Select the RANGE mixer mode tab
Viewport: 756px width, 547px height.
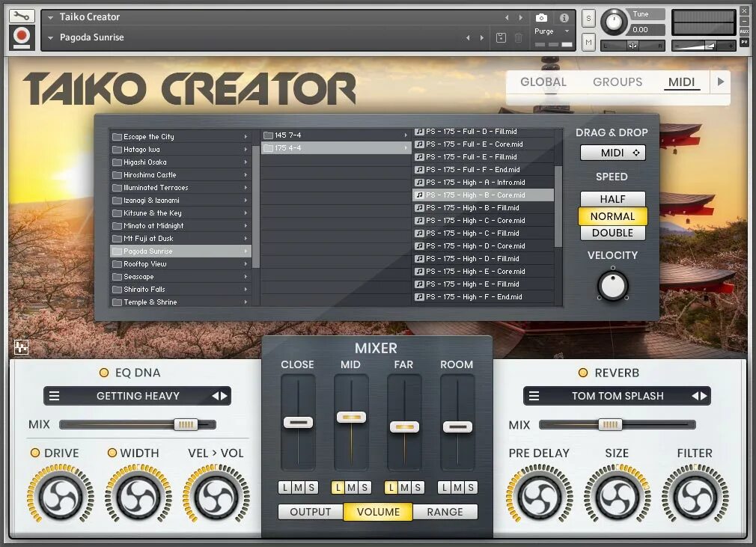445,512
